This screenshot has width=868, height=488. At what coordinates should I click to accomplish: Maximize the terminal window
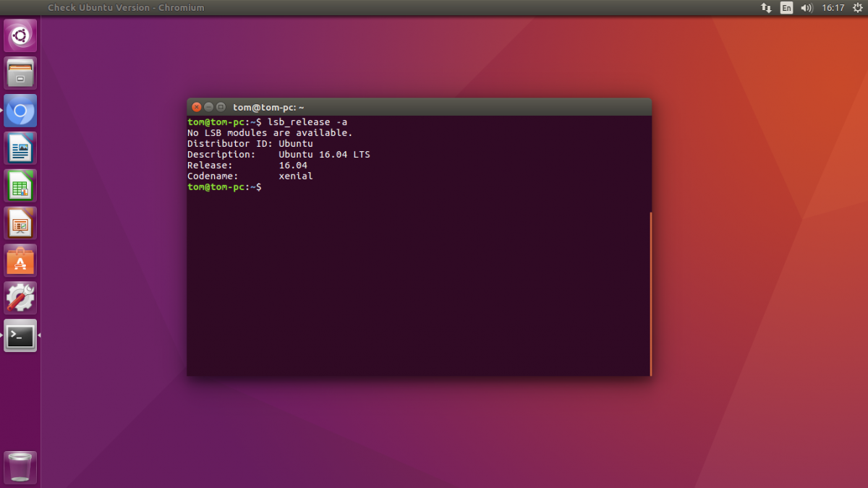click(221, 107)
